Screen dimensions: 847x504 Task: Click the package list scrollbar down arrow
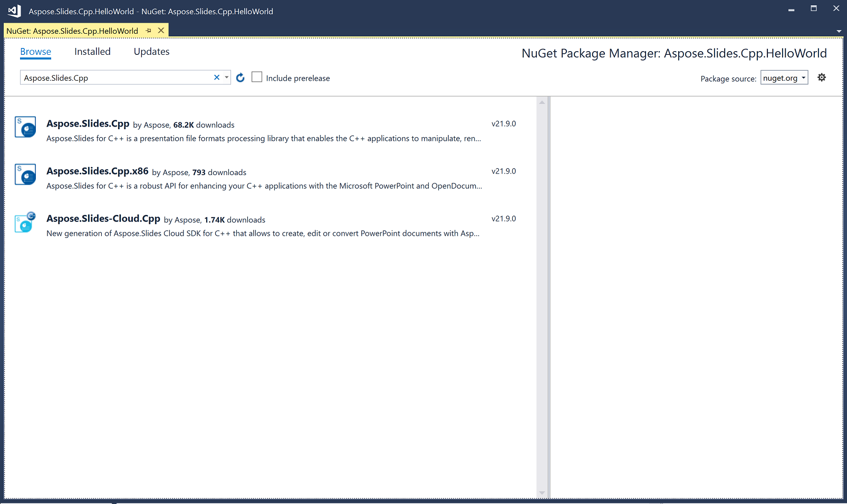[542, 493]
